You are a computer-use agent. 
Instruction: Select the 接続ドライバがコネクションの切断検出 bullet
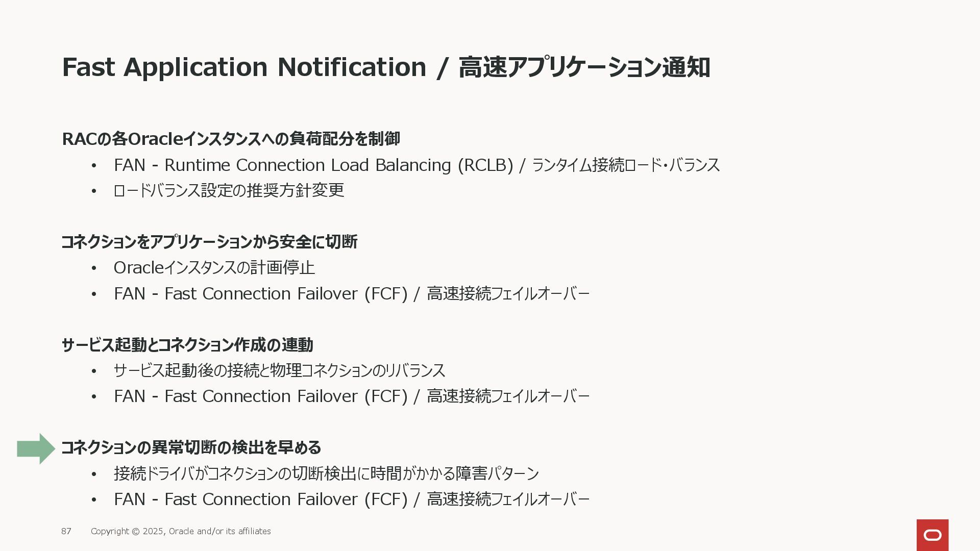[x=326, y=473]
